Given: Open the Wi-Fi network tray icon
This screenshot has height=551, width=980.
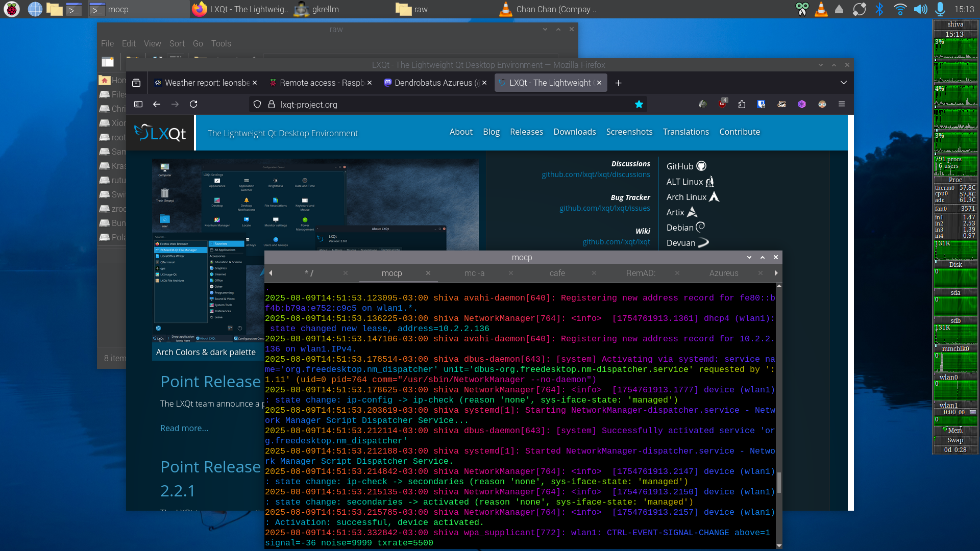Looking at the screenshot, I should 900,9.
